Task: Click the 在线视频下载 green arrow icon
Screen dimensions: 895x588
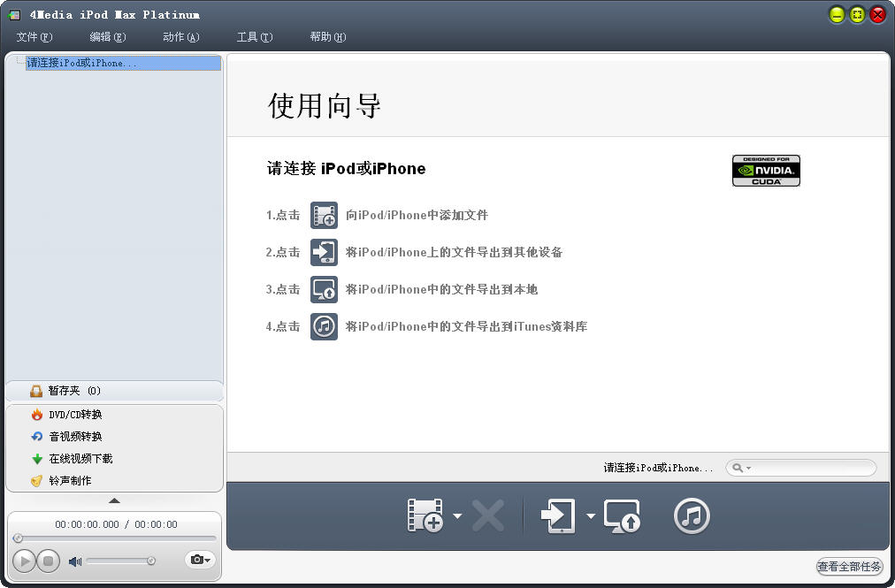Action: 37,459
